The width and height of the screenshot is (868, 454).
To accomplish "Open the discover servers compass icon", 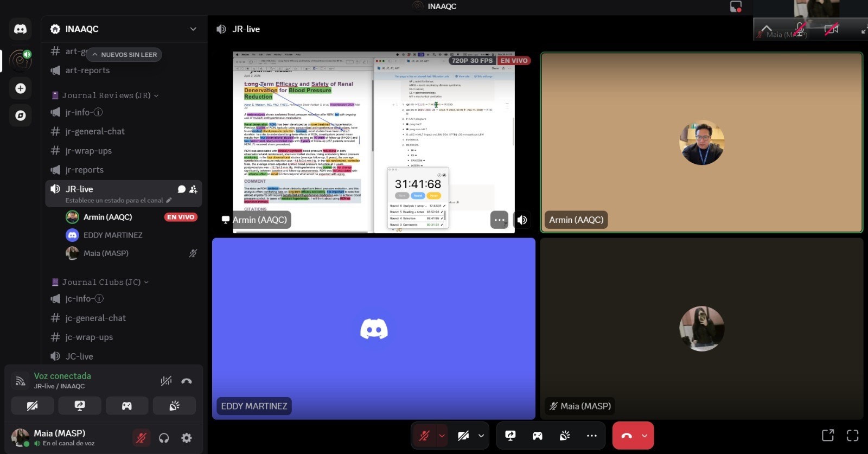I will click(x=20, y=116).
